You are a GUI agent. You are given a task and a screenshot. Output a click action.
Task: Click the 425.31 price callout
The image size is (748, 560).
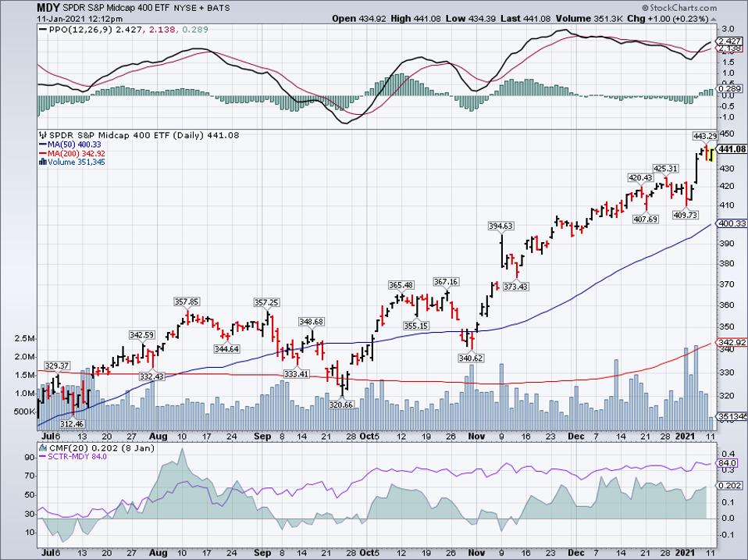point(665,169)
